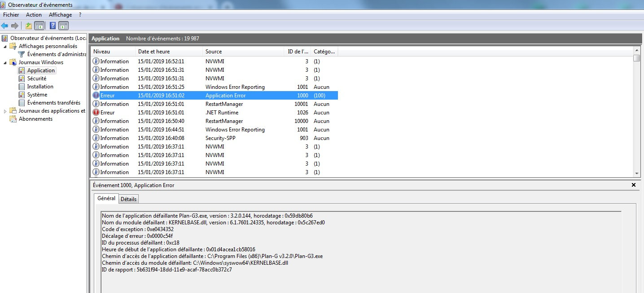Click the Décalage d'erreur : 0x0000c54f line
644x293 pixels.
[x=137, y=236]
